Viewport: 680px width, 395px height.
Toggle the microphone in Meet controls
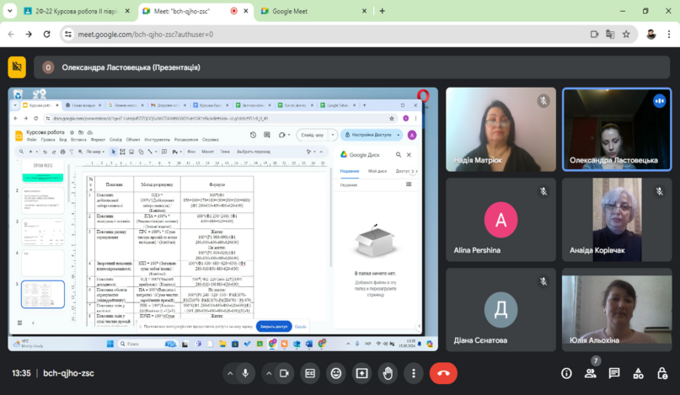(x=245, y=373)
